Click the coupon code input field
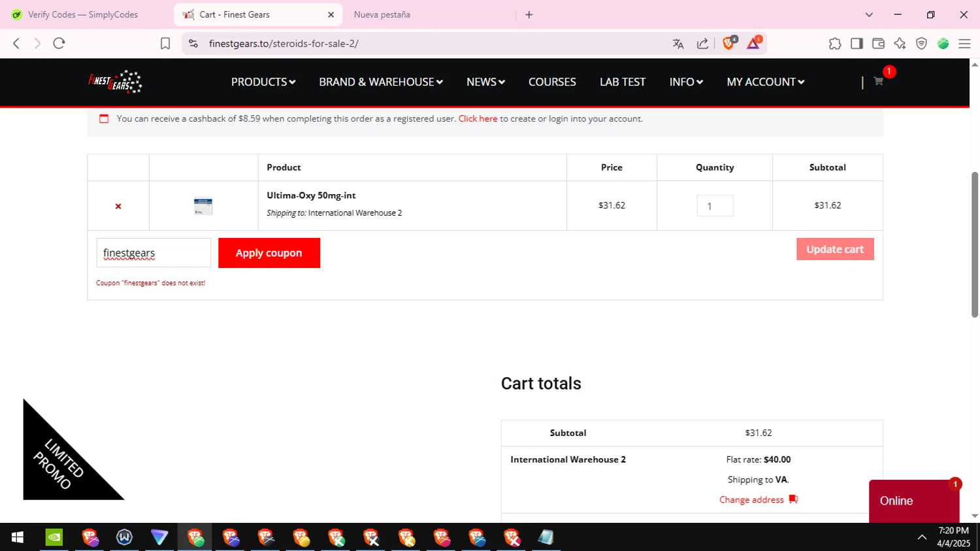The image size is (980, 551). [154, 253]
